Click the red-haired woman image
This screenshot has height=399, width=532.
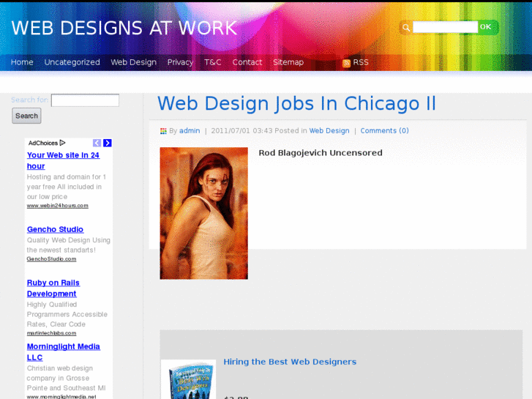[x=204, y=213]
